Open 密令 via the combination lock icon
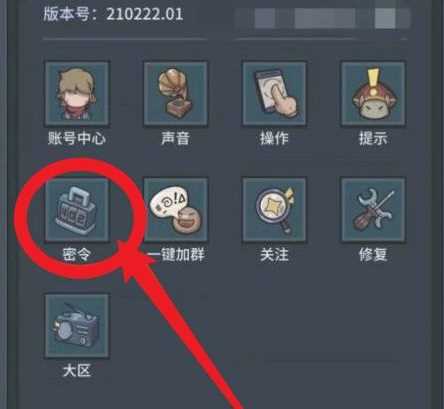The height and width of the screenshot is (409, 444). pos(77,209)
